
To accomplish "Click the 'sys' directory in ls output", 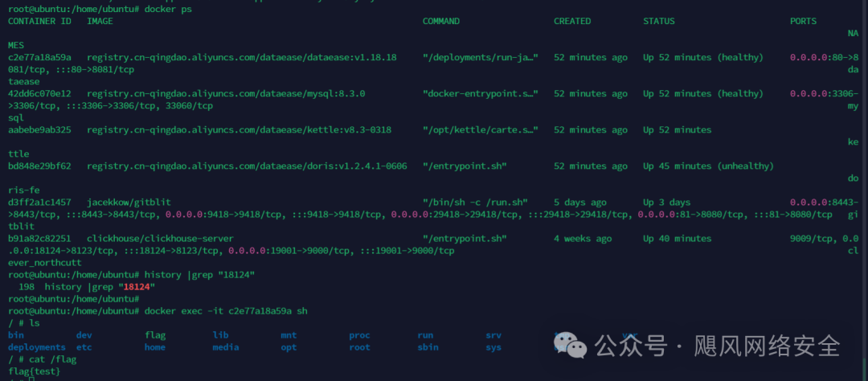I will [x=493, y=347].
